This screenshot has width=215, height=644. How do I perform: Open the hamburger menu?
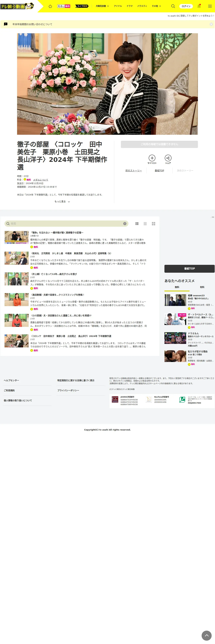tap(210, 6)
